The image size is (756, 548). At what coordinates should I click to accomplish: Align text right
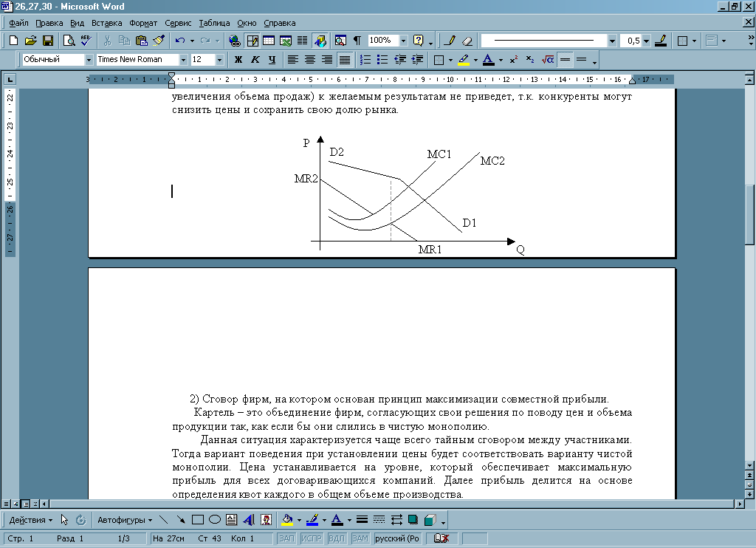pyautogui.click(x=327, y=60)
